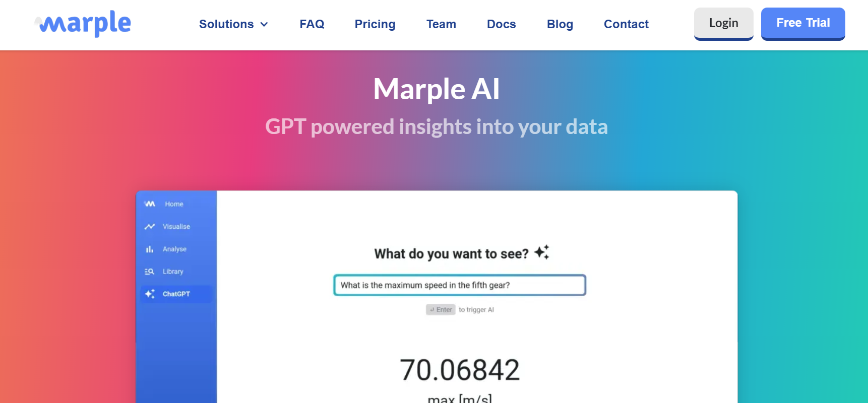Click the Marple logo in the header

point(82,24)
